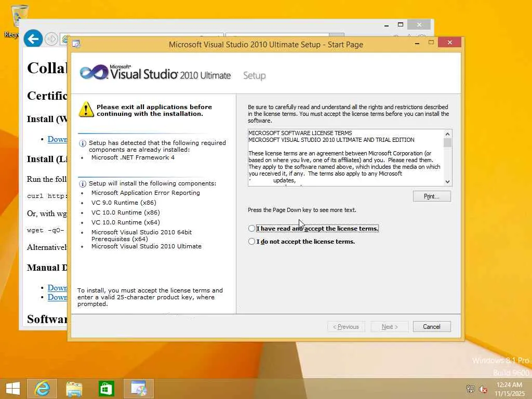Minimize the Visual Studio setup window
This screenshot has height=399, width=532.
click(417, 43)
